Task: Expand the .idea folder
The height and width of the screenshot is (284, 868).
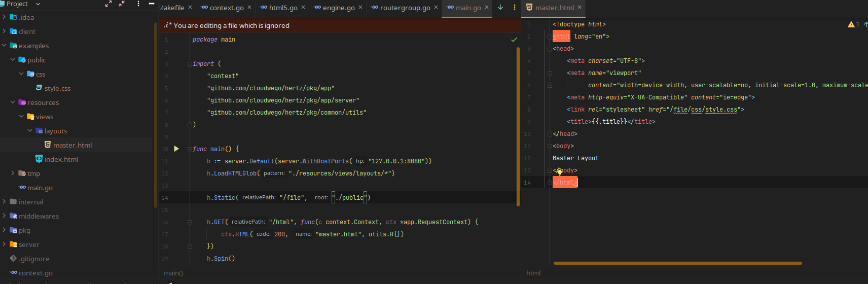Action: point(4,17)
